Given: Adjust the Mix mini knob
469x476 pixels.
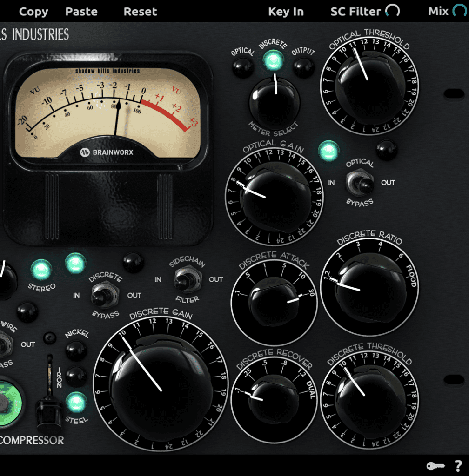Looking at the screenshot, I should click(x=460, y=11).
